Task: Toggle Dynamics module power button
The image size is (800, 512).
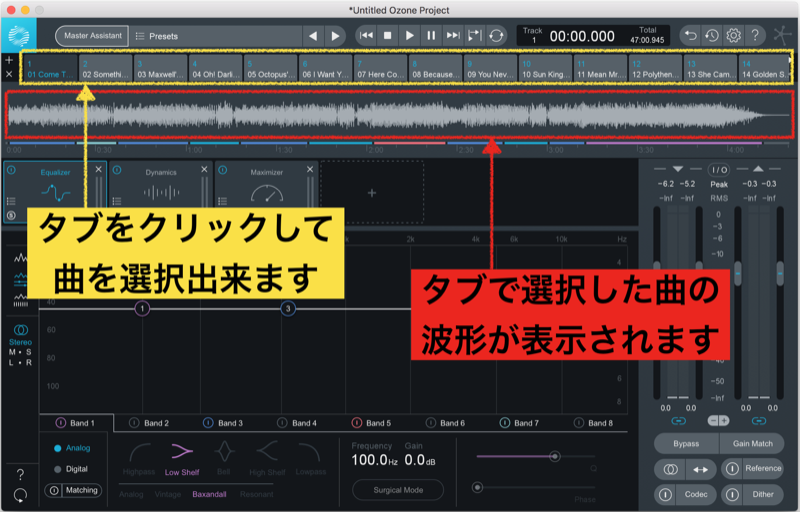Action: point(117,170)
